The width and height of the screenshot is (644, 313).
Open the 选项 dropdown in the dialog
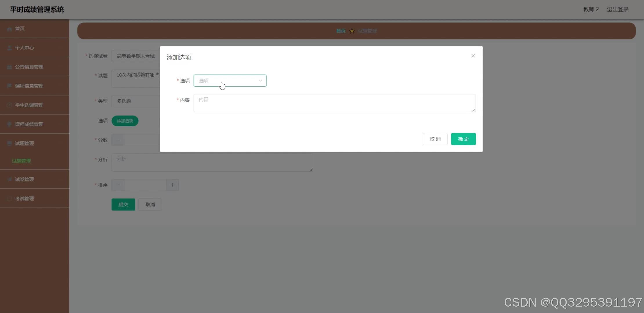tap(230, 81)
